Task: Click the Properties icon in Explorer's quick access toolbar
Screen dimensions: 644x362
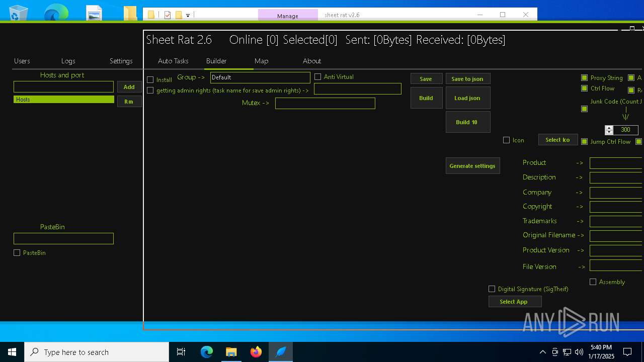Action: 168,15
